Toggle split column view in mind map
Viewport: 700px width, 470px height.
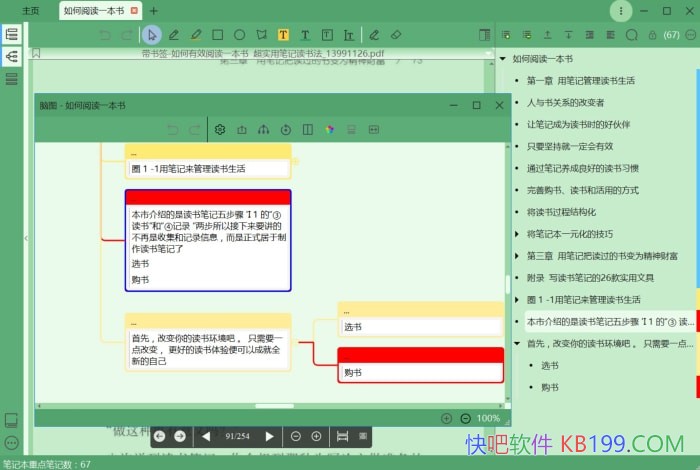click(308, 129)
